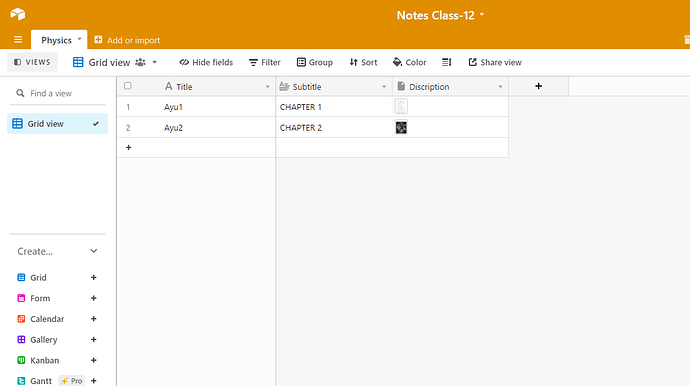Screen dimensions: 690x386
Task: Open the Group menu
Action: [x=315, y=62]
